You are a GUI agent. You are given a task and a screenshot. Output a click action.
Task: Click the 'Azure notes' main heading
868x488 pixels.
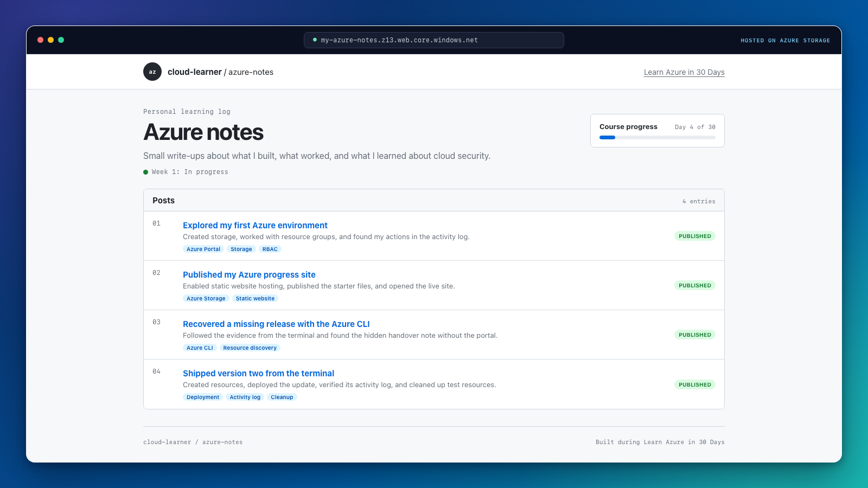[x=203, y=132]
